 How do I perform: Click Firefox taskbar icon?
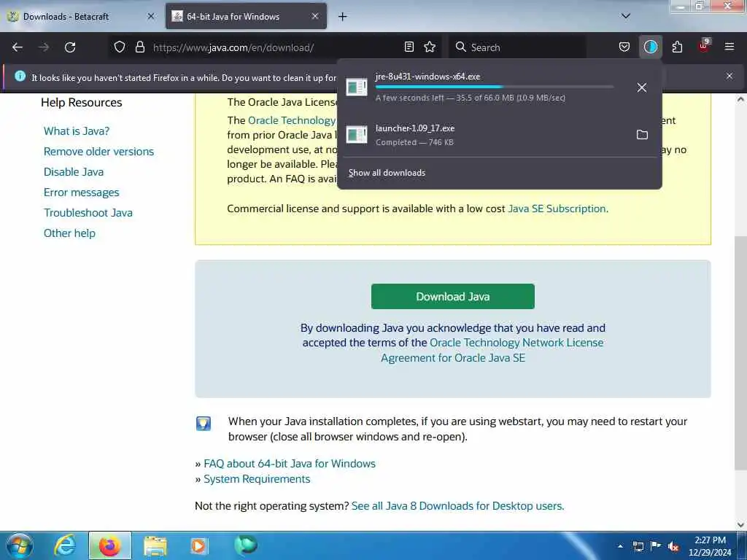109,545
